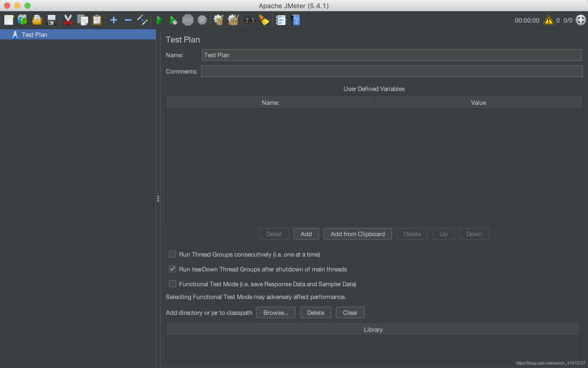588x368 pixels.
Task: Open the Function Helper list icon
Action: [x=281, y=20]
